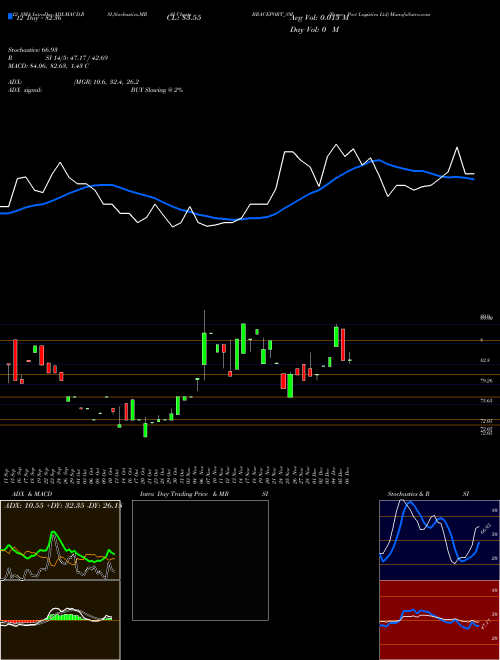
Task: Select the CL: 83.55 closing price text
Action: [x=184, y=18]
